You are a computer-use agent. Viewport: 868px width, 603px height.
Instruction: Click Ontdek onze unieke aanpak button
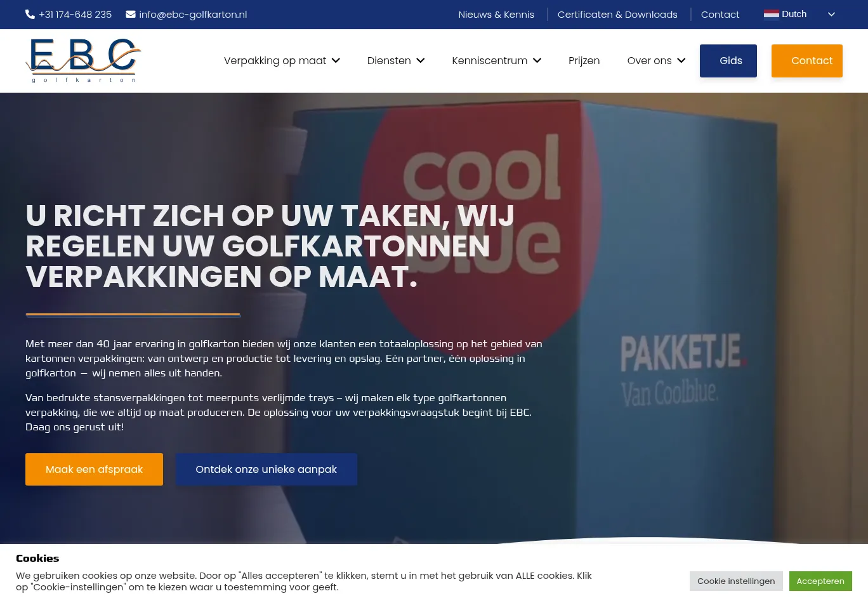click(266, 469)
